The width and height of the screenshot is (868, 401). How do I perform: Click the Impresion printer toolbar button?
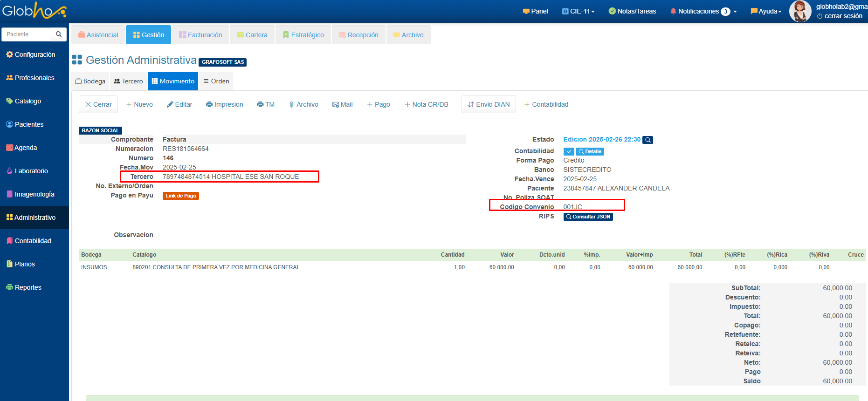tap(225, 104)
